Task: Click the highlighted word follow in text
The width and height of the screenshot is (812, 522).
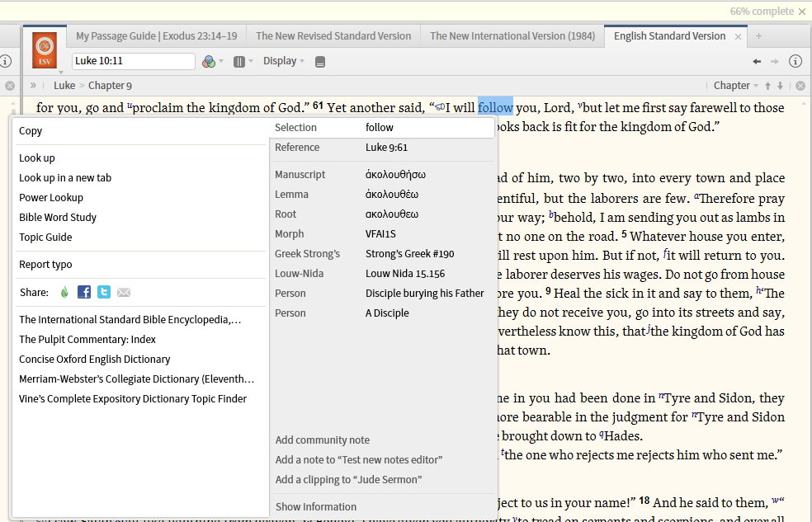Action: pos(495,107)
